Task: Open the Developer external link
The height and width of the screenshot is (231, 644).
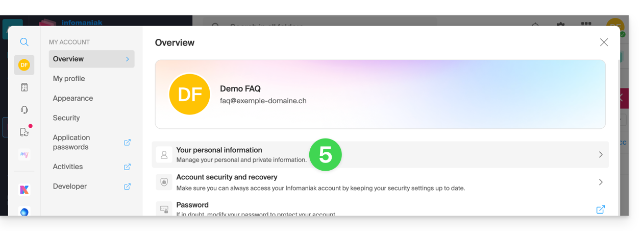Action: pos(127,187)
